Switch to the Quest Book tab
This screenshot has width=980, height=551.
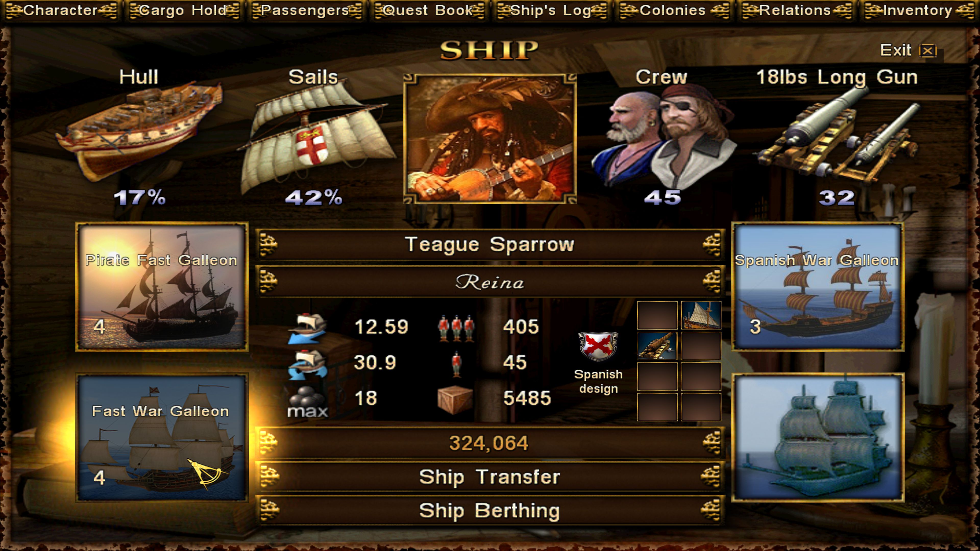[429, 10]
